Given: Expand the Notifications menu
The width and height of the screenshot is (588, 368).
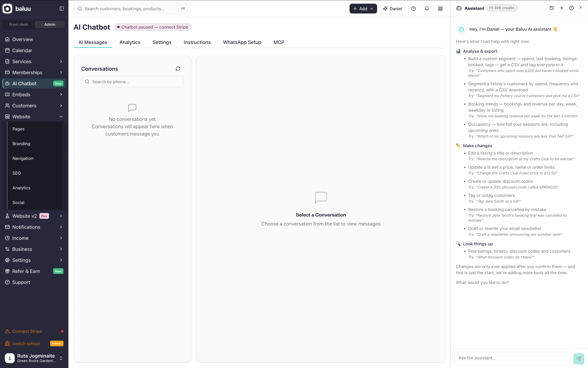Looking at the screenshot, I should [x=34, y=227].
